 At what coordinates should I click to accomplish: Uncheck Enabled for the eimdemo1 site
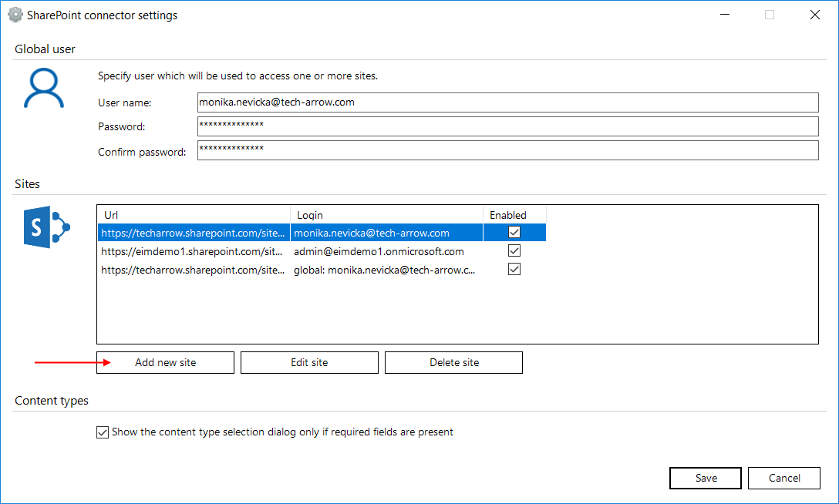point(514,251)
